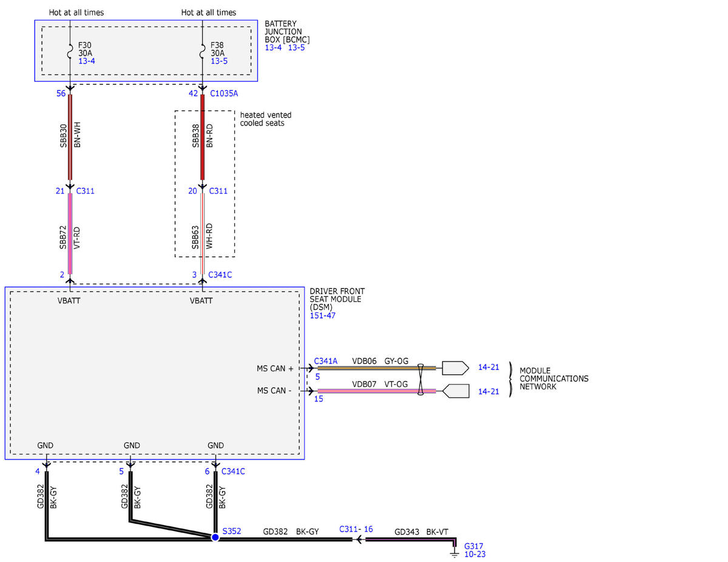The width and height of the screenshot is (728, 562).
Task: Click off-page arrow on VDB06 GY-OG wire
Action: 456,367
